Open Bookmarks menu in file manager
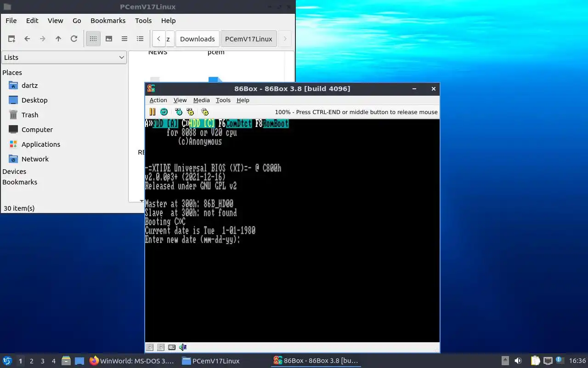The image size is (588, 368). 108,21
